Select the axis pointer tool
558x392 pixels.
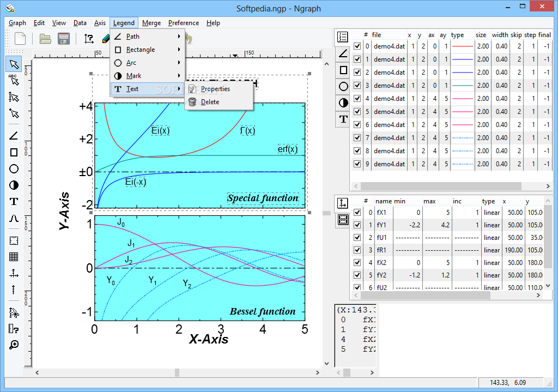click(14, 97)
